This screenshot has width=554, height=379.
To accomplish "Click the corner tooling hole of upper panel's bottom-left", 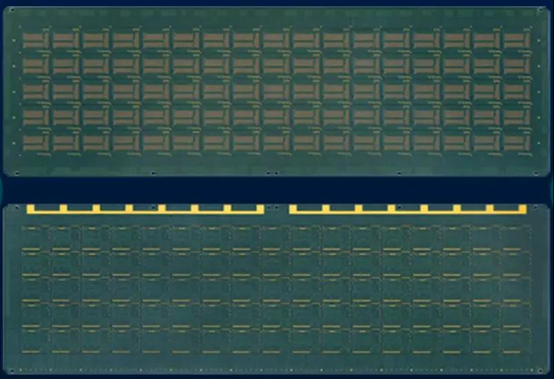I will (x=17, y=173).
